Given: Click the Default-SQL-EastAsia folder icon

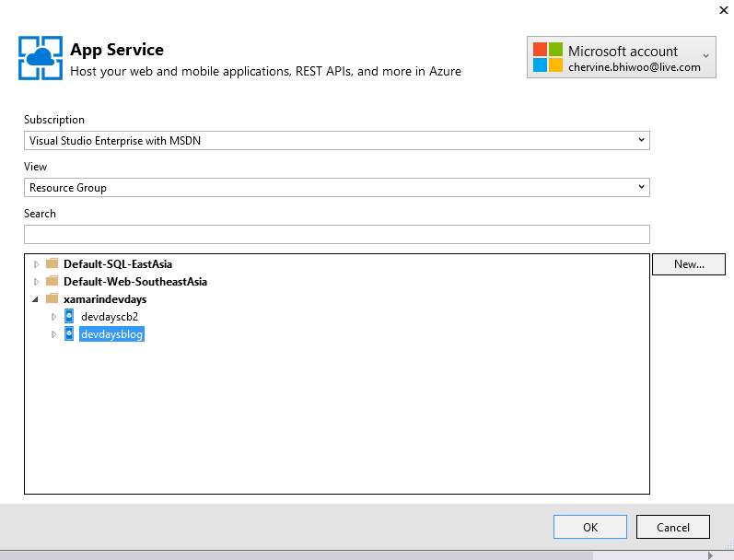Looking at the screenshot, I should (52, 263).
